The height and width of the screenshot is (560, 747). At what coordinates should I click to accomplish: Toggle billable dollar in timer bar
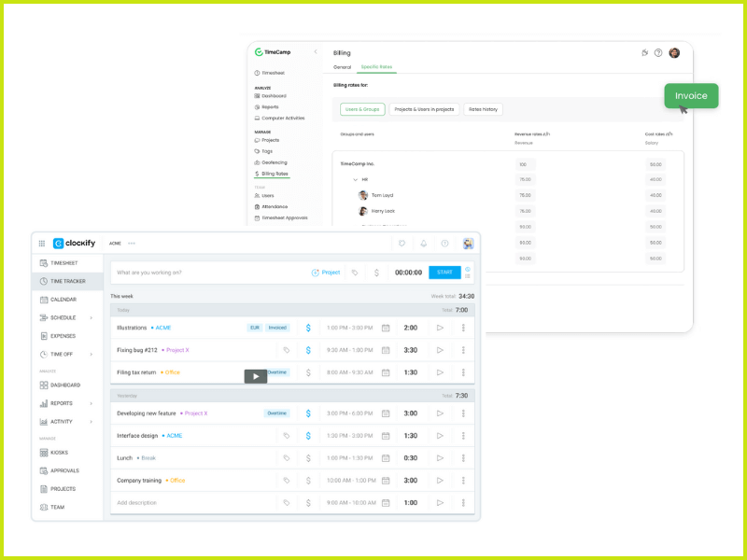pyautogui.click(x=376, y=273)
